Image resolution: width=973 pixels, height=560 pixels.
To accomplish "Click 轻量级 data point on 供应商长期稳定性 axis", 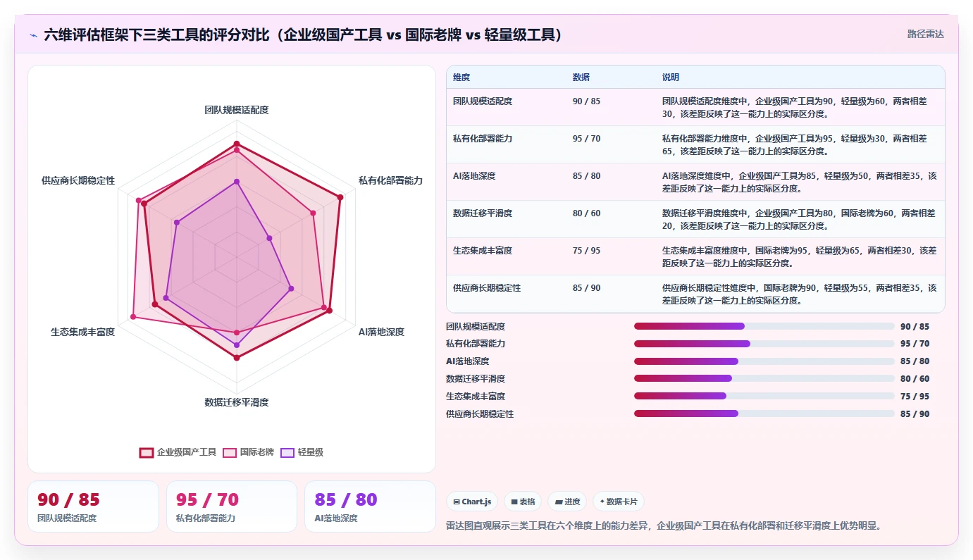I will pos(177,223).
